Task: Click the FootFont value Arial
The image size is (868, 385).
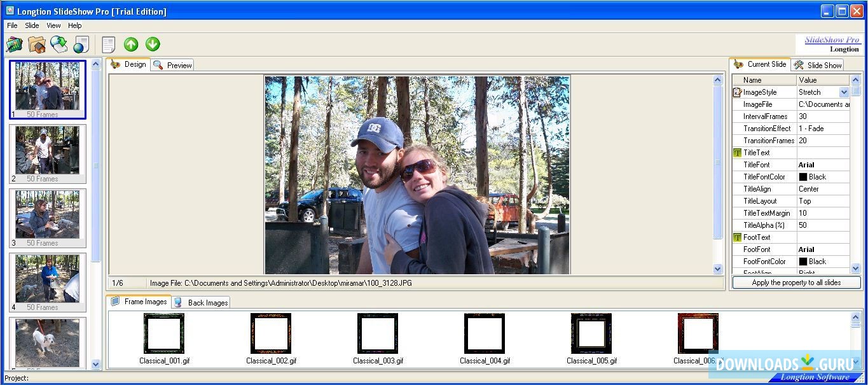Action: point(823,249)
